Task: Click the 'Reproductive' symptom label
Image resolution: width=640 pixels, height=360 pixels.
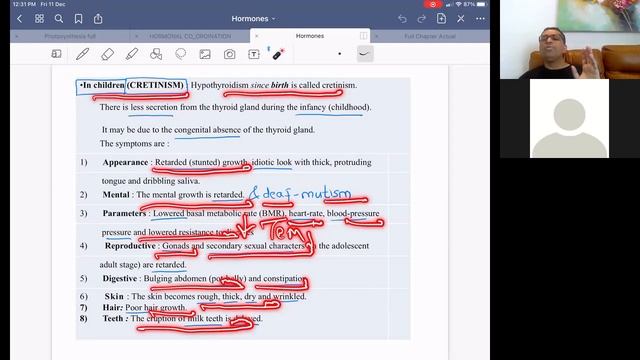Action: (x=130, y=246)
